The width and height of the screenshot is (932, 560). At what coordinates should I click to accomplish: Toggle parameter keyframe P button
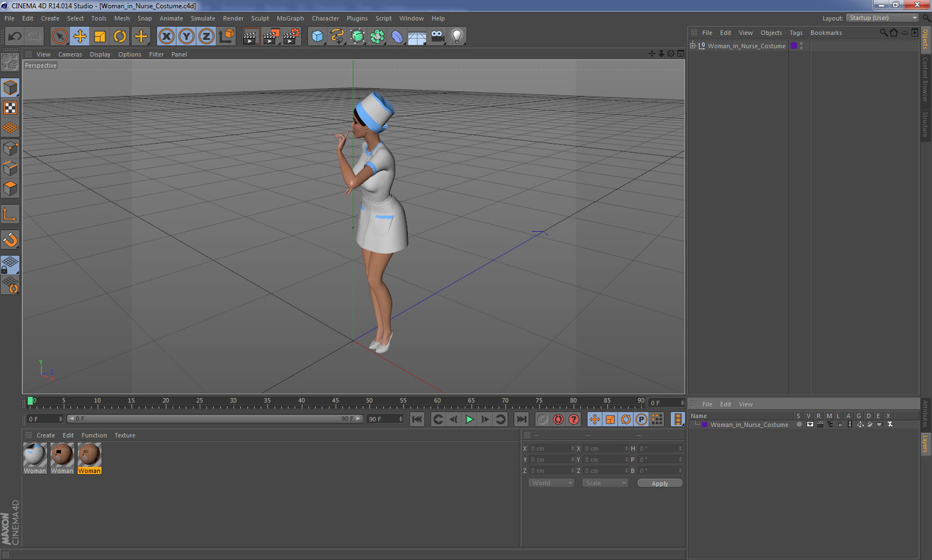pos(641,419)
